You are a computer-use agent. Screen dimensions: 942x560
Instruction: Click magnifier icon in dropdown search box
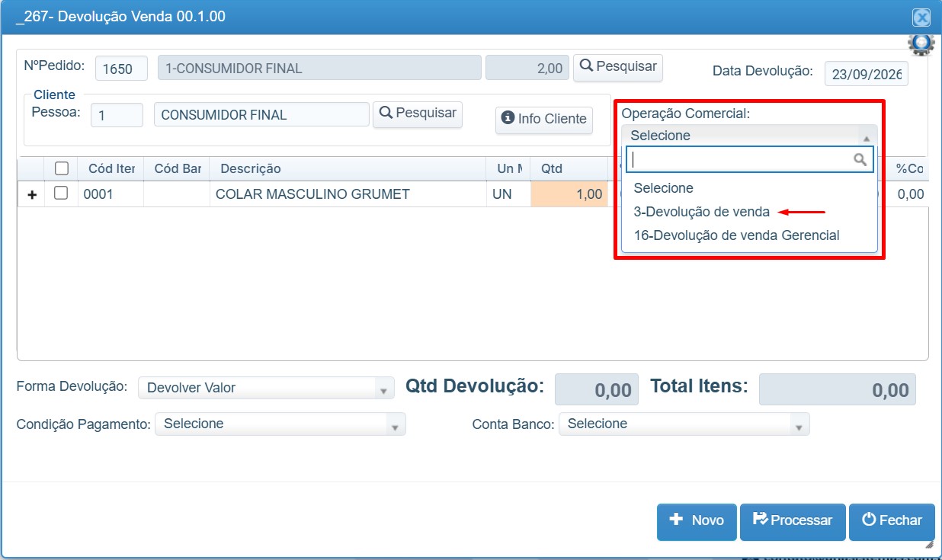[x=860, y=159]
